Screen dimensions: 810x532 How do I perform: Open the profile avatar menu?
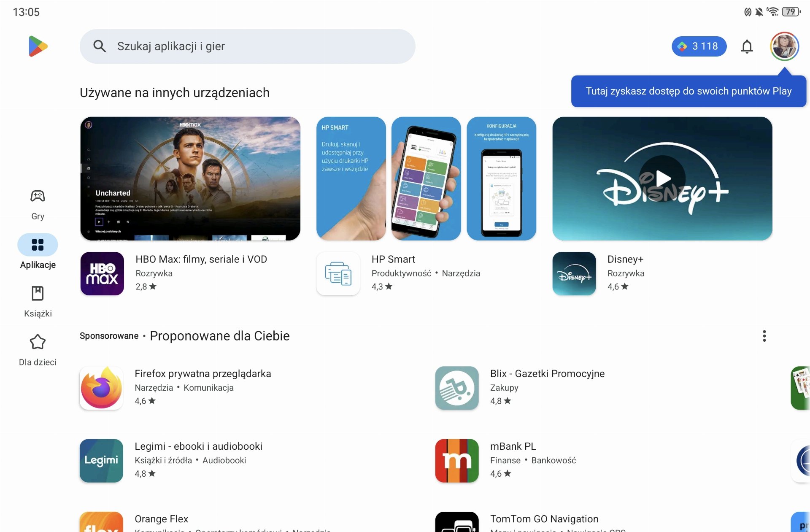tap(784, 46)
